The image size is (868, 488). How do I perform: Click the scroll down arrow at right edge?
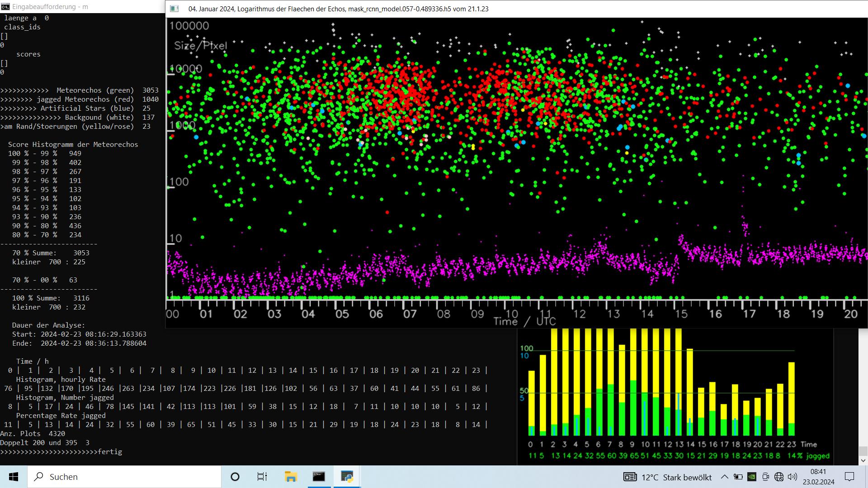click(863, 461)
